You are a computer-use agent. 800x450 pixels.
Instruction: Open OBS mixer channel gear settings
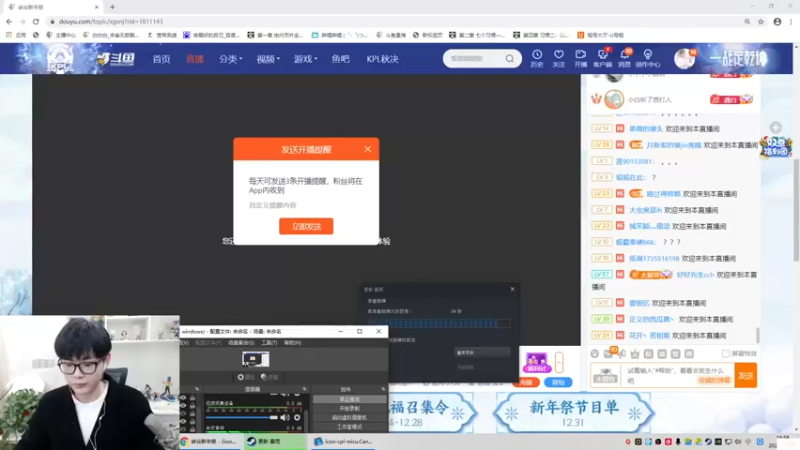(x=297, y=417)
